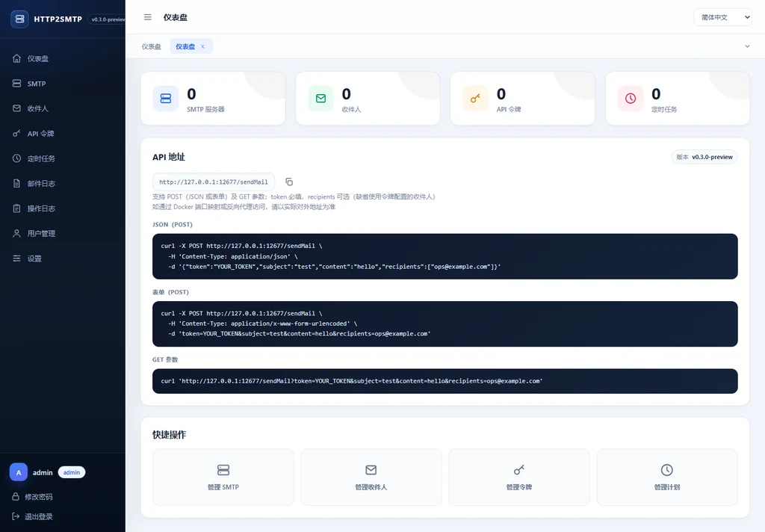Click the 仪表盘 breadcrumb label
765x532 pixels.
151,47
